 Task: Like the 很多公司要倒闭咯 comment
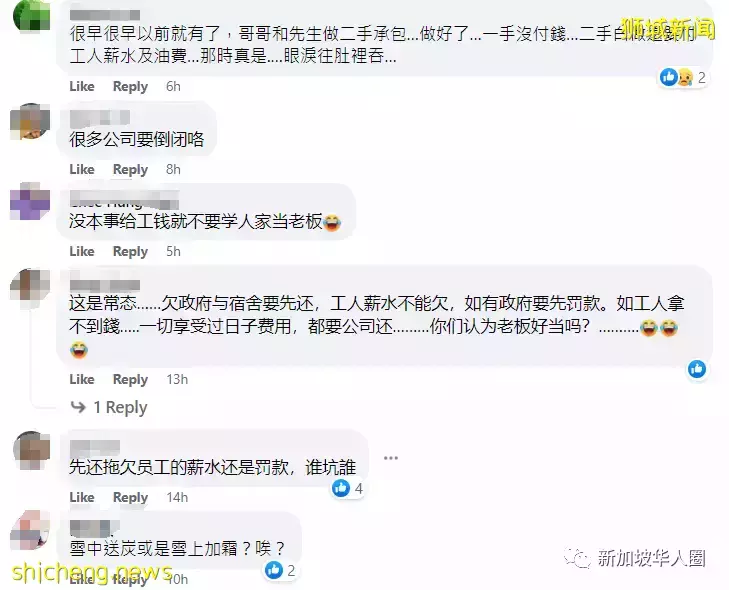coord(82,169)
